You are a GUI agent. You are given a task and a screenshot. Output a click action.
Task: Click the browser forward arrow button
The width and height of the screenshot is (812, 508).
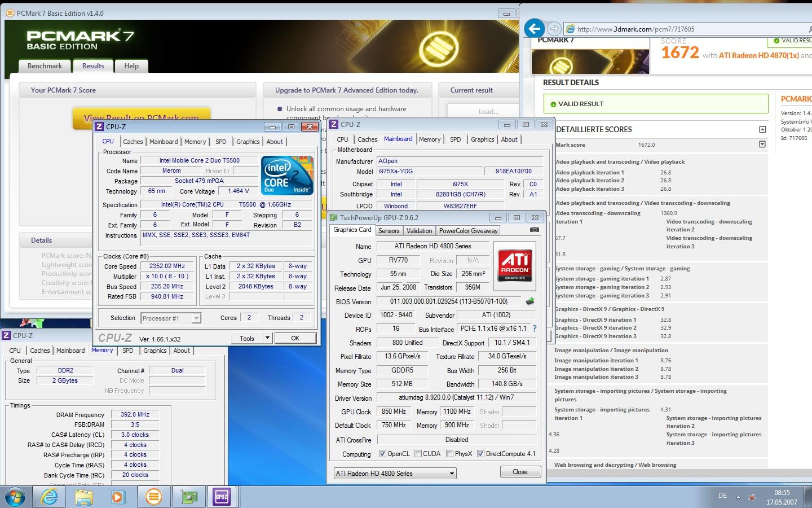click(554, 29)
